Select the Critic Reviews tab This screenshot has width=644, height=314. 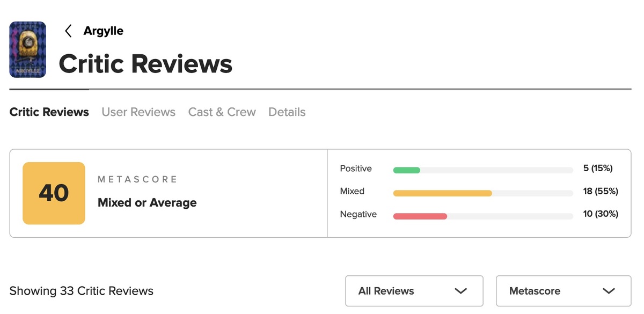pos(49,112)
